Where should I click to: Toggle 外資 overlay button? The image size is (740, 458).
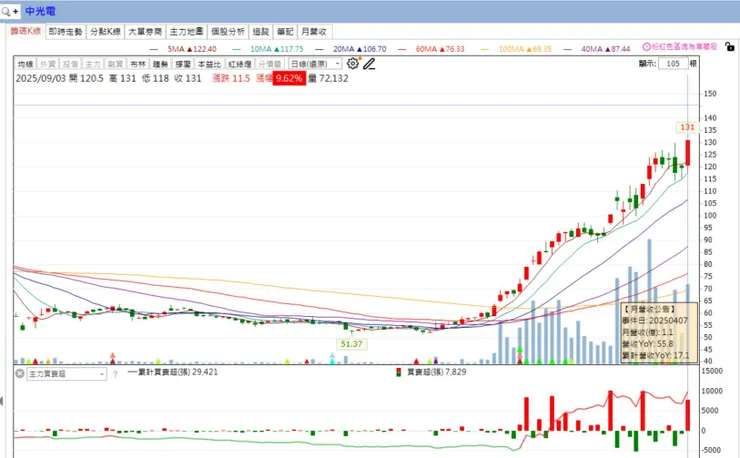48,64
